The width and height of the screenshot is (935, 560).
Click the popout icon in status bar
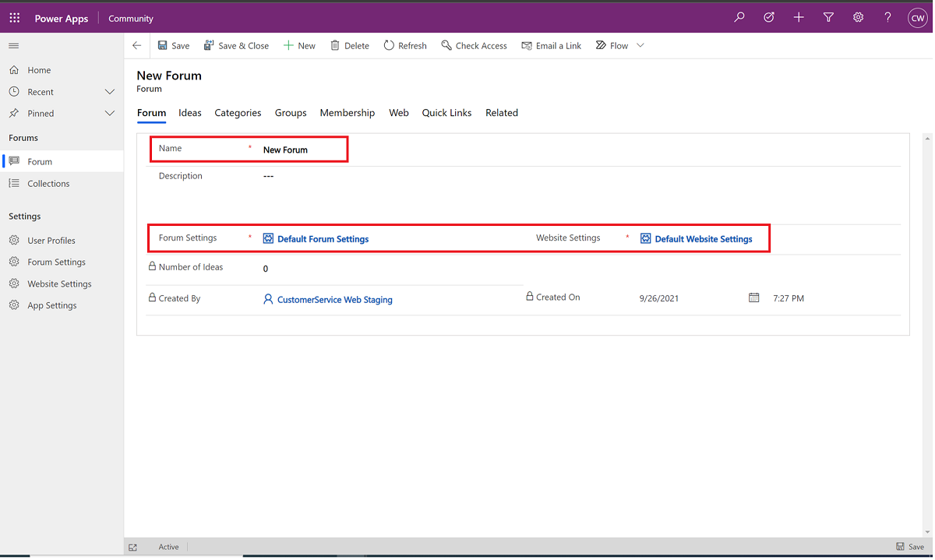(133, 548)
